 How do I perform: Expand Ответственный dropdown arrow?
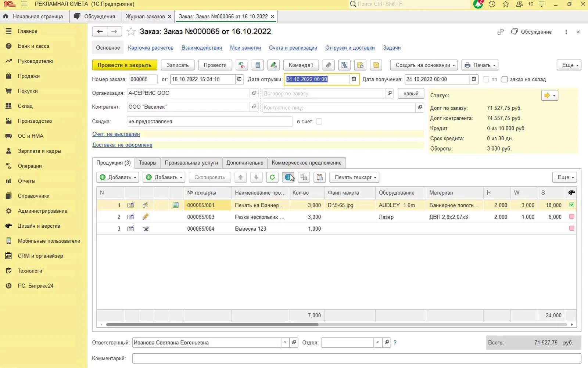pos(285,343)
